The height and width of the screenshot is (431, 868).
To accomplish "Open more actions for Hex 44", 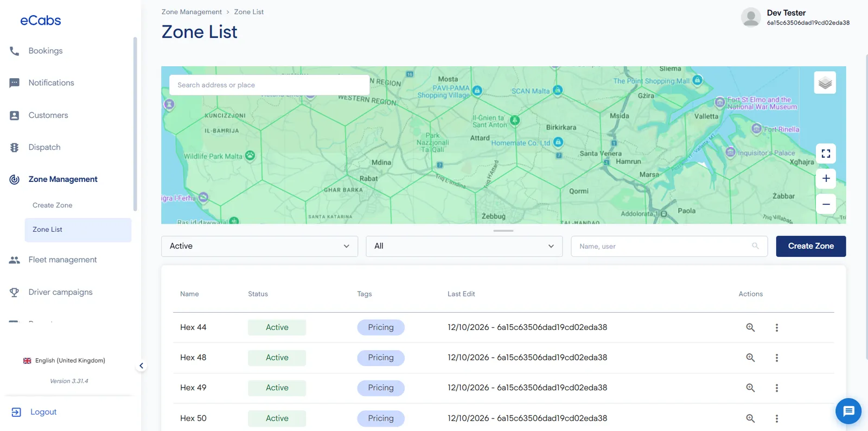I will (776, 327).
